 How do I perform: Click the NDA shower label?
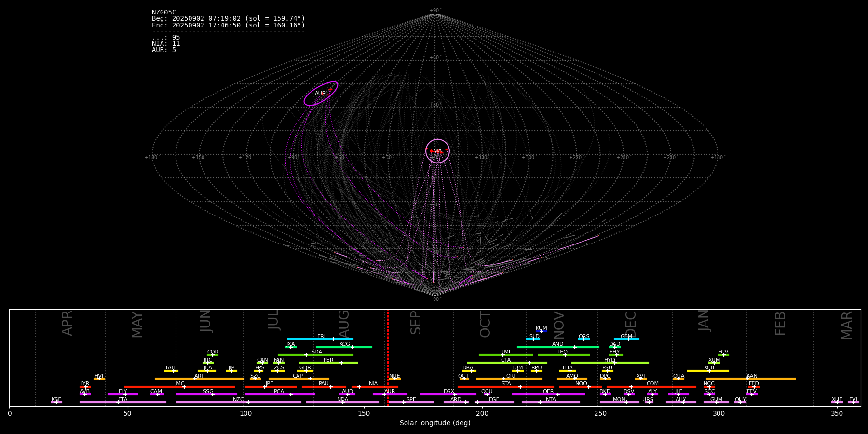pyautogui.click(x=342, y=400)
